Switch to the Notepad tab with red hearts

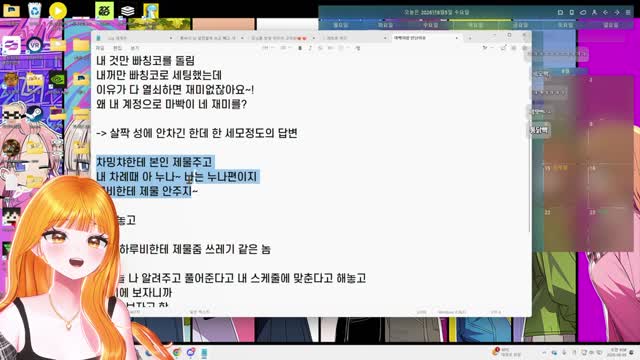tap(282, 38)
